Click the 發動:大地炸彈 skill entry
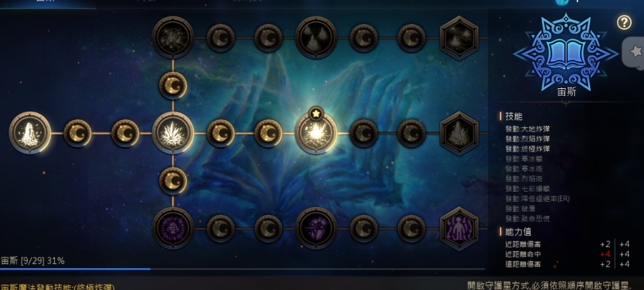 click(x=527, y=129)
